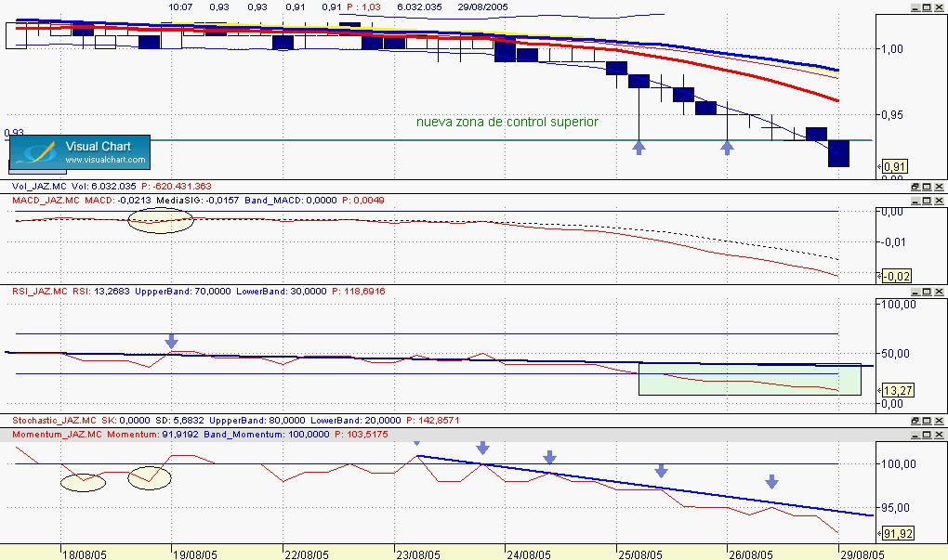Close the Vol_JAZ.MC volume panel
This screenshot has width=948, height=560.
click(x=941, y=187)
